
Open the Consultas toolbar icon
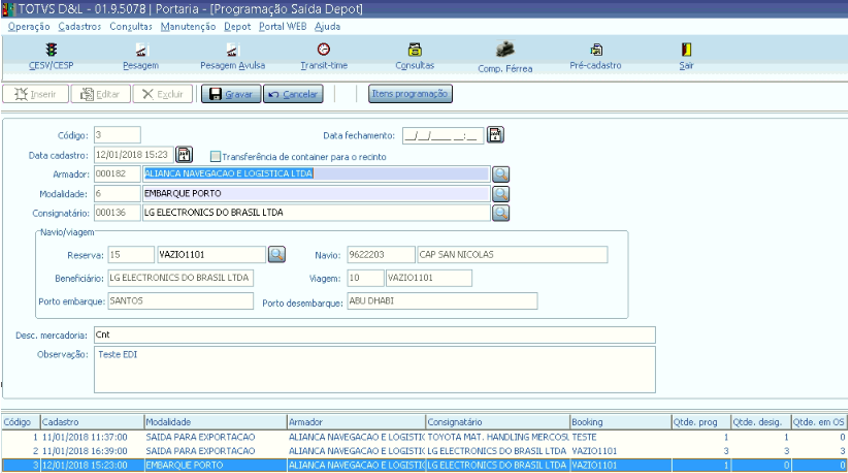(415, 56)
